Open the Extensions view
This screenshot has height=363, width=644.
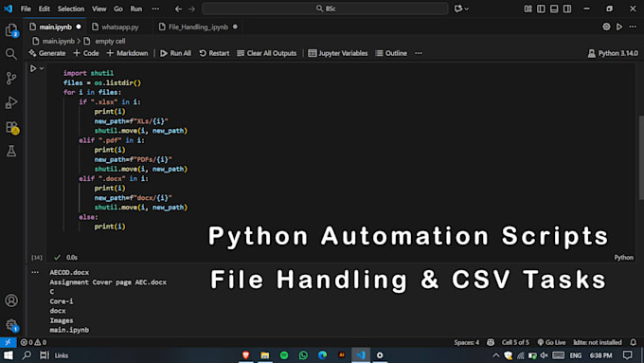click(x=11, y=127)
